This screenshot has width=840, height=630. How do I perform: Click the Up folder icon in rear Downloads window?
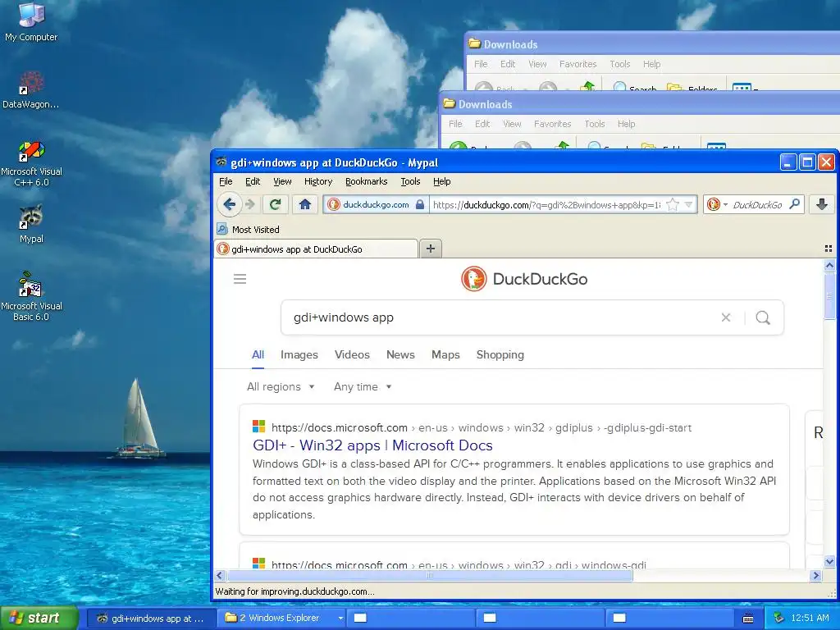coord(587,85)
